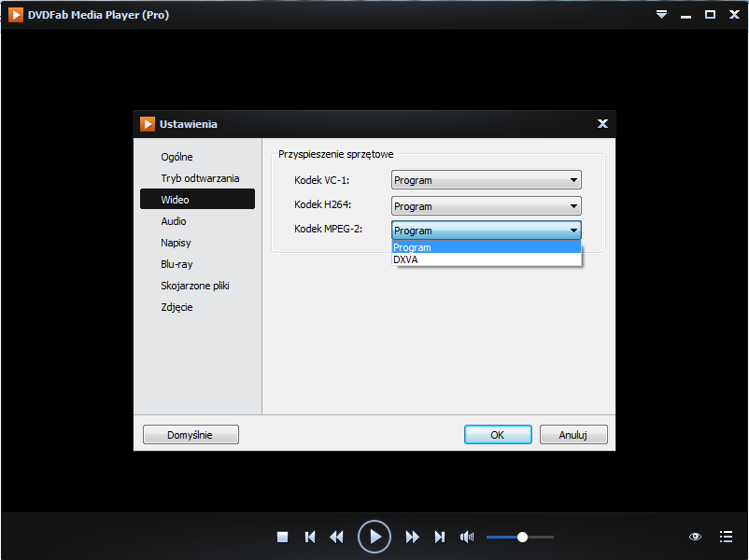Expand the Kodek VC-1 dropdown

tap(486, 180)
